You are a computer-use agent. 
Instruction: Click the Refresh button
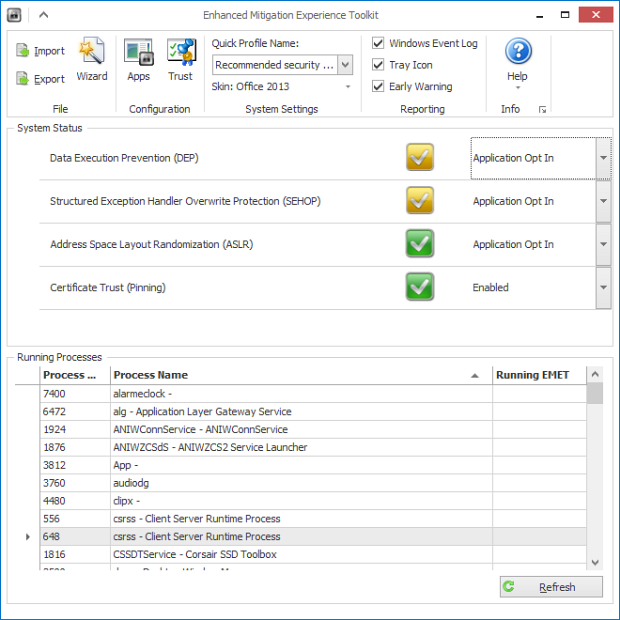551,587
